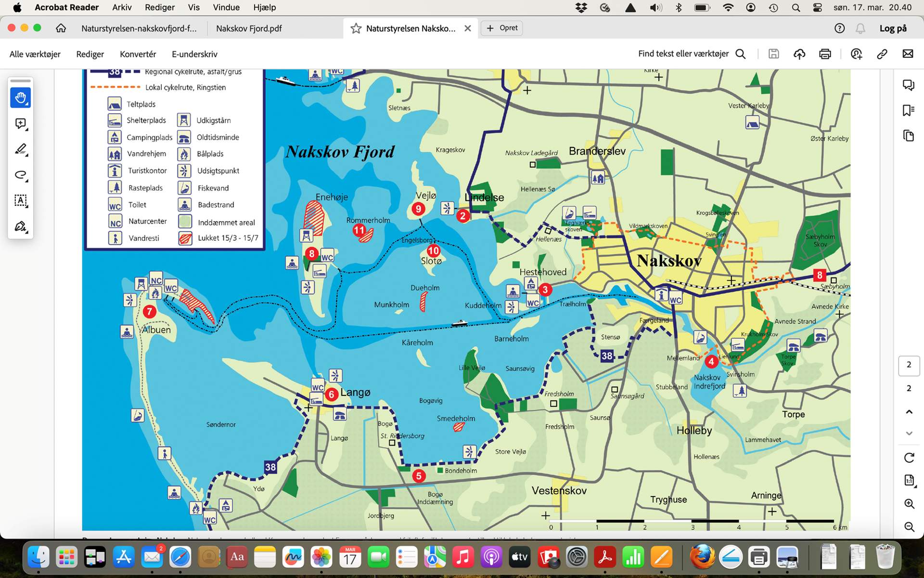Screen dimensions: 924x578
Task: Open the Alle værktøjer menu
Action: click(x=35, y=54)
